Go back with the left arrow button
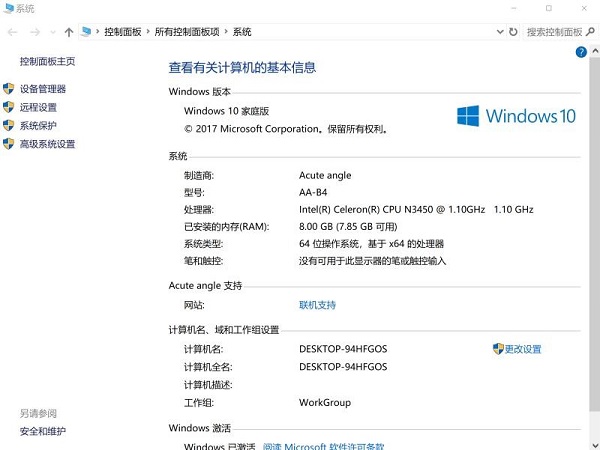Image resolution: width=600 pixels, height=450 pixels. 13,32
